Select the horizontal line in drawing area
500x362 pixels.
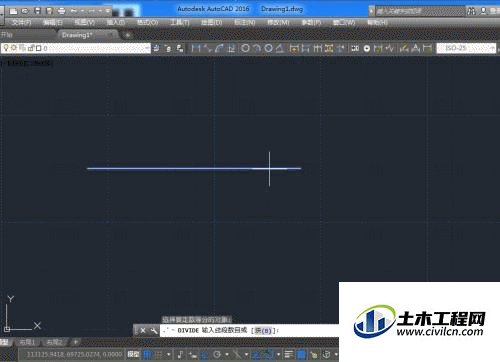pos(194,168)
